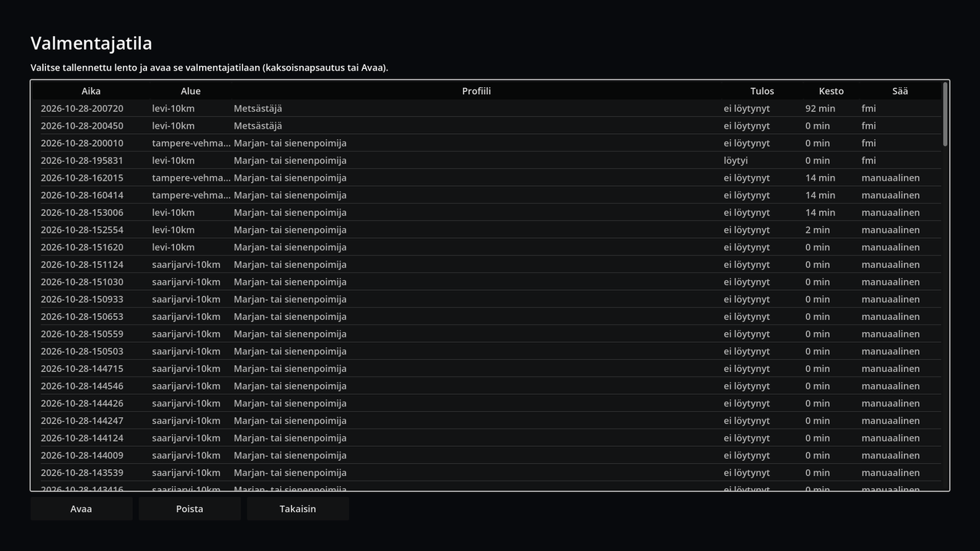Select flight 2026-10-28-200450
This screenshot has width=980, height=551.
point(491,126)
